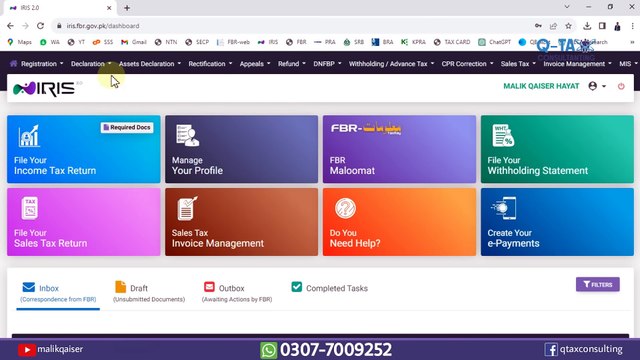Bookmark this page with star icon
This screenshot has width=640, height=360.
(x=568, y=26)
